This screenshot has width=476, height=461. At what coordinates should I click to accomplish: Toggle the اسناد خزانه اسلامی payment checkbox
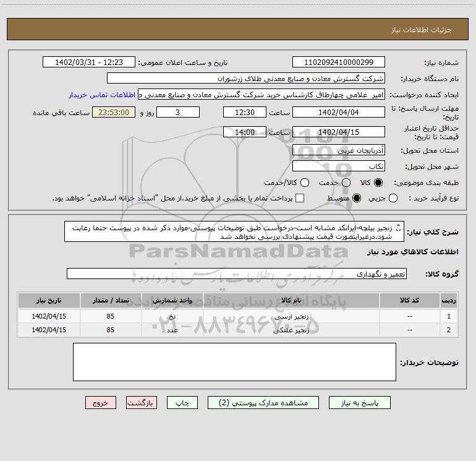(x=300, y=198)
